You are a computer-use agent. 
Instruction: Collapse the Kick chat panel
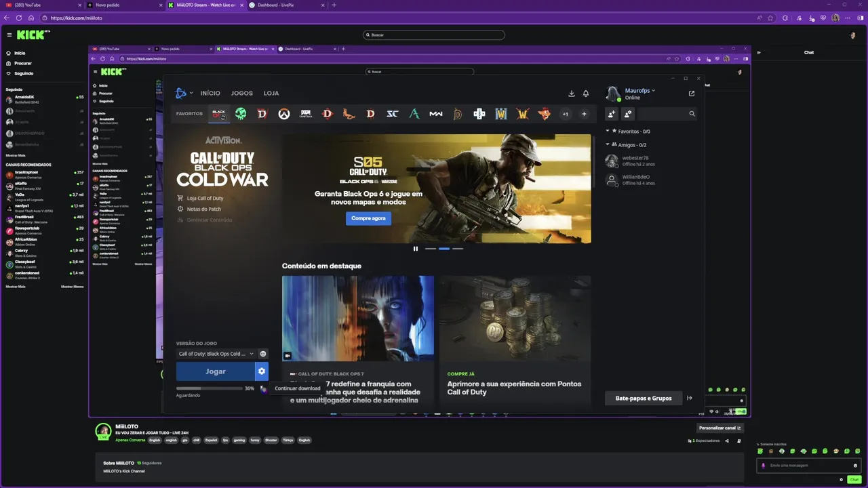pos(759,52)
